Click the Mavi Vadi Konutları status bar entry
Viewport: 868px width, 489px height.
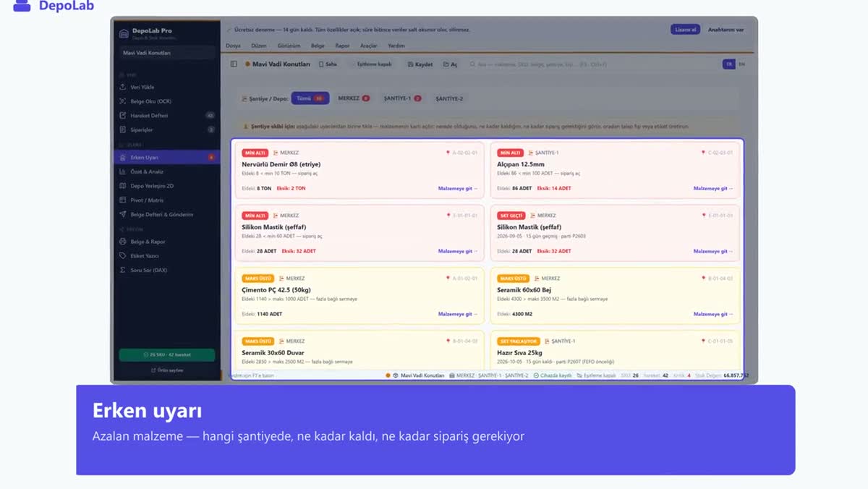(418, 375)
